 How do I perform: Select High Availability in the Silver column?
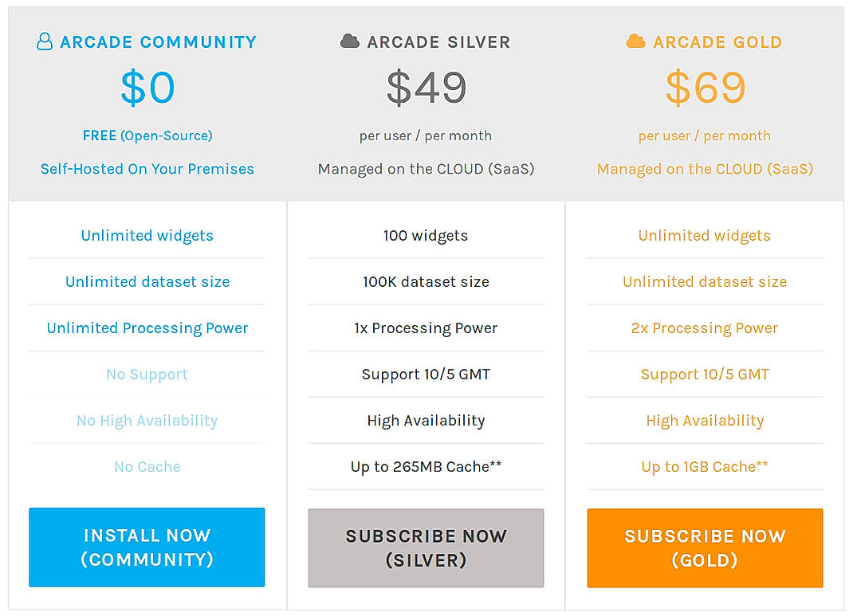tap(426, 420)
